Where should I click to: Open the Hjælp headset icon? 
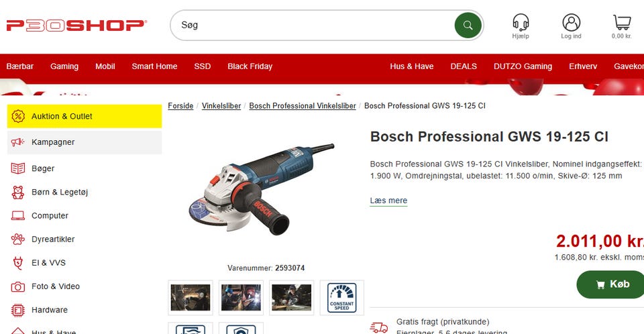click(521, 22)
